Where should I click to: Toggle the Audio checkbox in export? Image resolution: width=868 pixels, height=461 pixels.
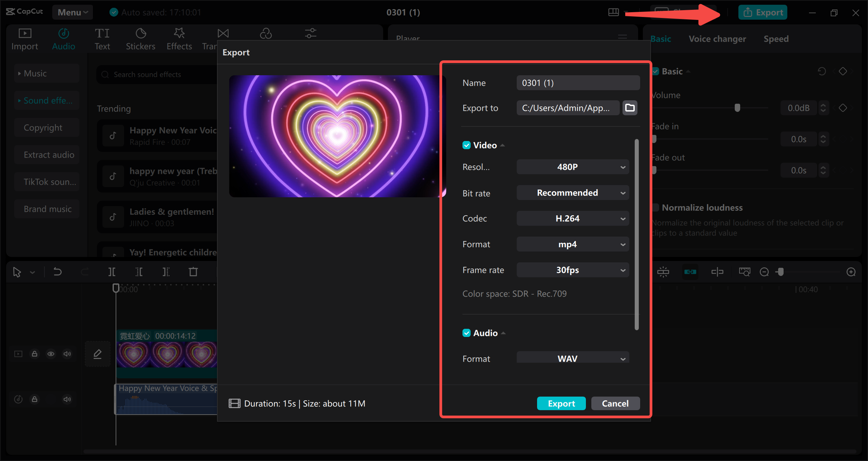(x=466, y=333)
